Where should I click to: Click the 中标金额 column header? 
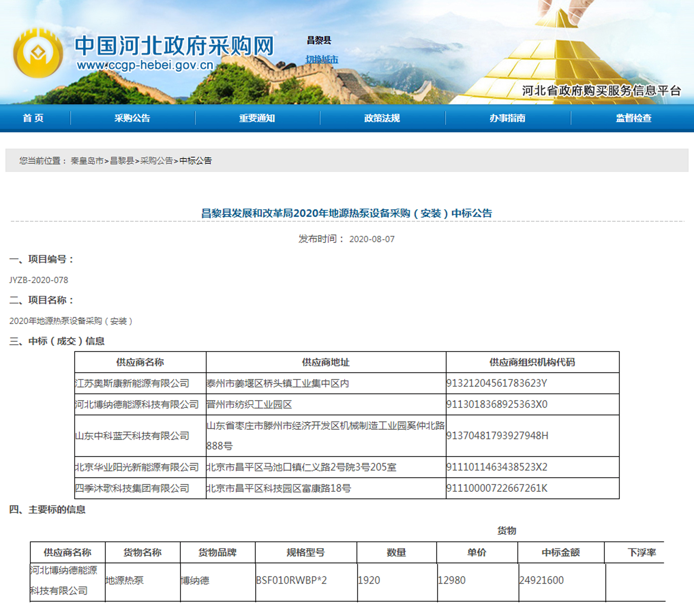(x=560, y=552)
